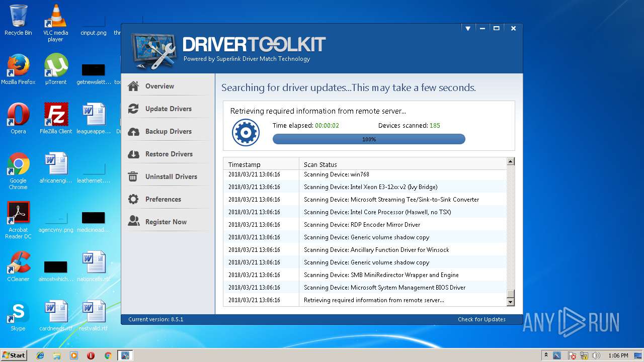Click the Time elapsed 00:00:02 value
644x362 pixels.
pos(327,125)
